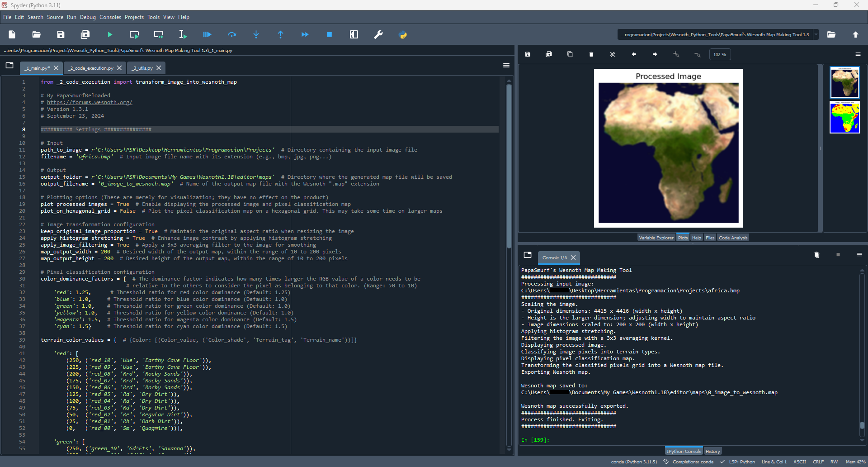Open the Source menu
Screen dimensions: 868x467
[x=55, y=17]
